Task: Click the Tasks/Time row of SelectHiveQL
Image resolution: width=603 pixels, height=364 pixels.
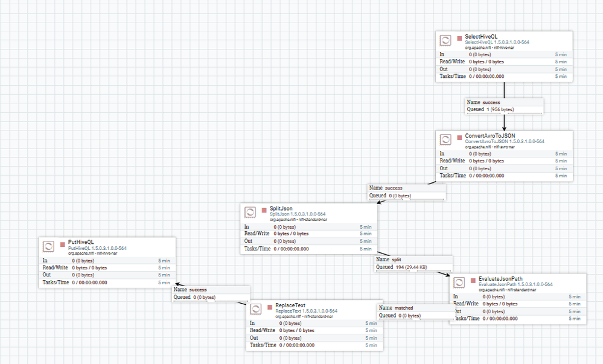Action: pyautogui.click(x=504, y=76)
